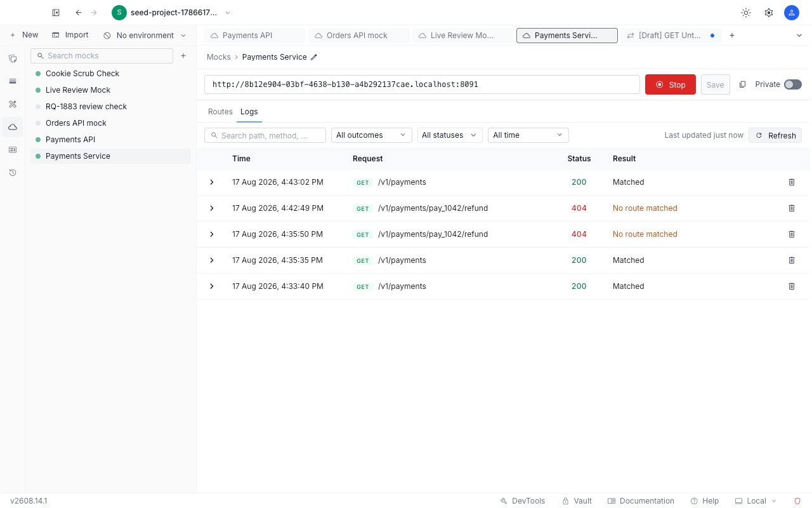Image resolution: width=812 pixels, height=508 pixels.
Task: Open the Vault from status bar
Action: click(x=577, y=501)
